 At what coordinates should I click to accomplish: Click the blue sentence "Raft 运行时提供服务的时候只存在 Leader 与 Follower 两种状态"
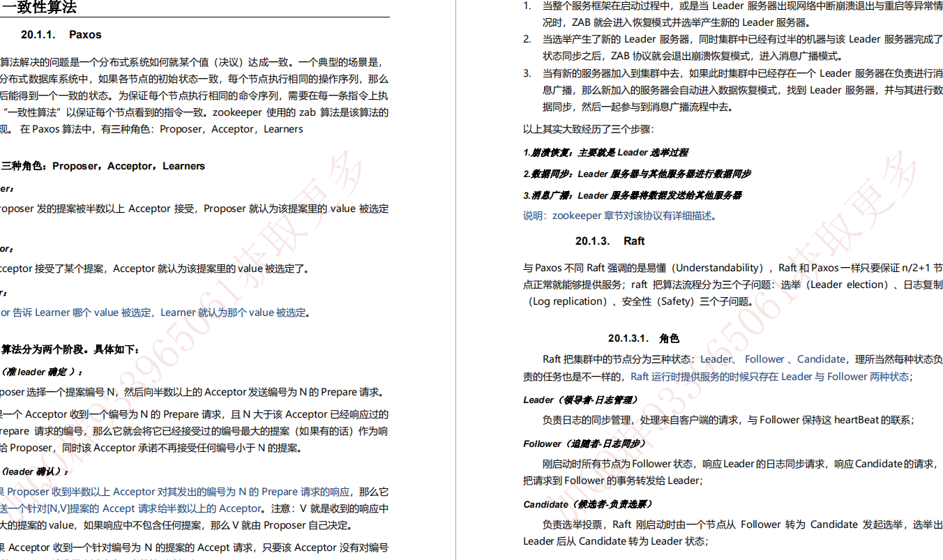click(770, 377)
